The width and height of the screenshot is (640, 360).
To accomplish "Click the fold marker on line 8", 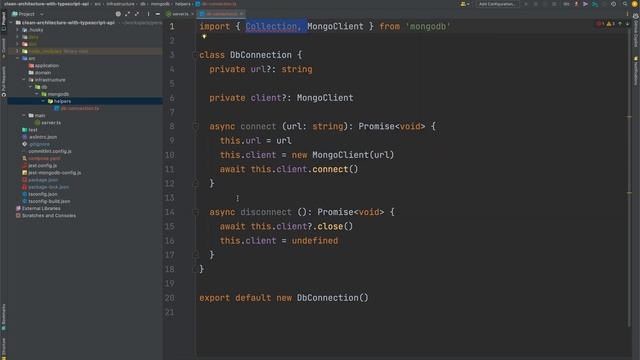I will [x=196, y=127].
